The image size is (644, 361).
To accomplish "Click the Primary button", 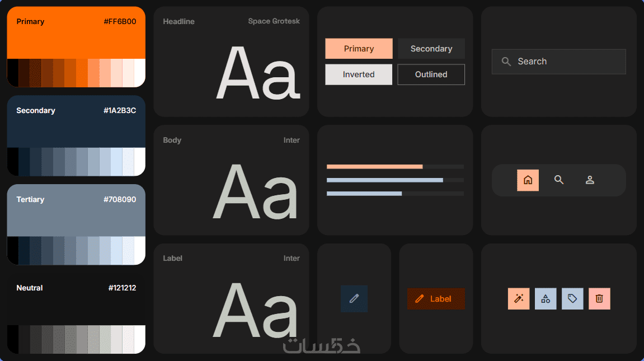I will [x=359, y=49].
